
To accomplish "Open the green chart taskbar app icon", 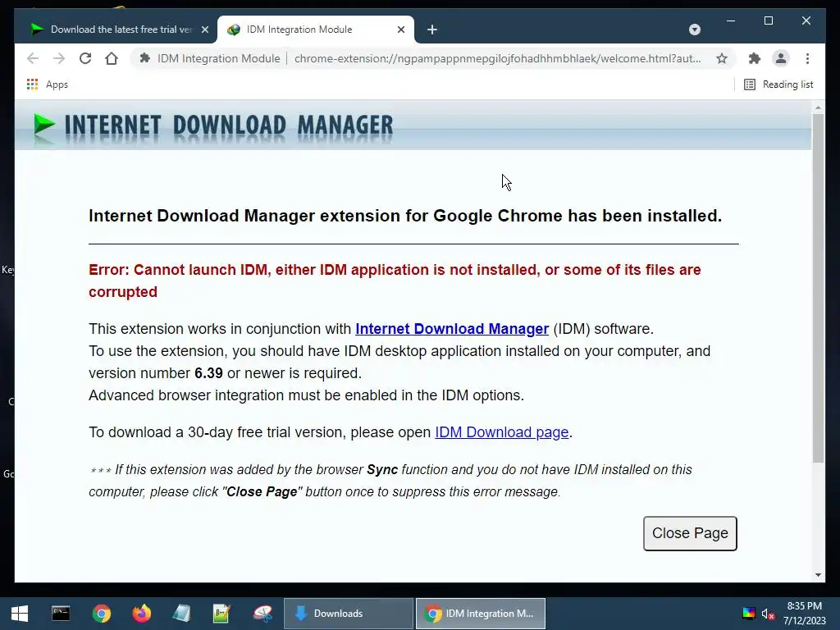I will pos(221,614).
